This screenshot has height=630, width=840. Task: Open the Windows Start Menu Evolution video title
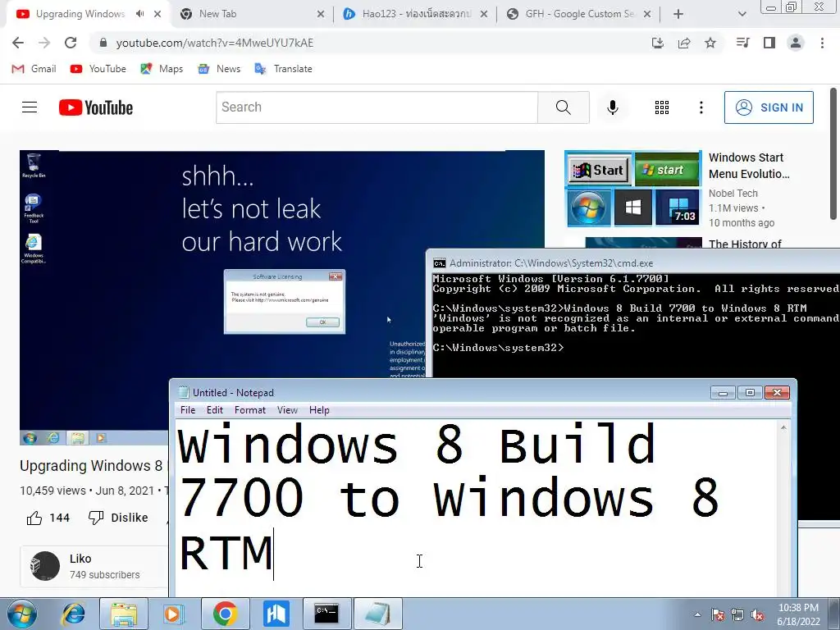pyautogui.click(x=749, y=166)
